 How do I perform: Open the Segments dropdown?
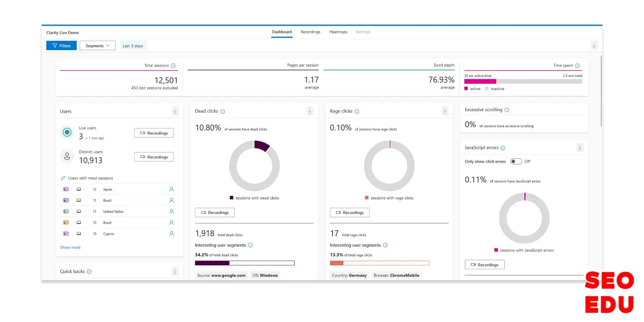97,46
